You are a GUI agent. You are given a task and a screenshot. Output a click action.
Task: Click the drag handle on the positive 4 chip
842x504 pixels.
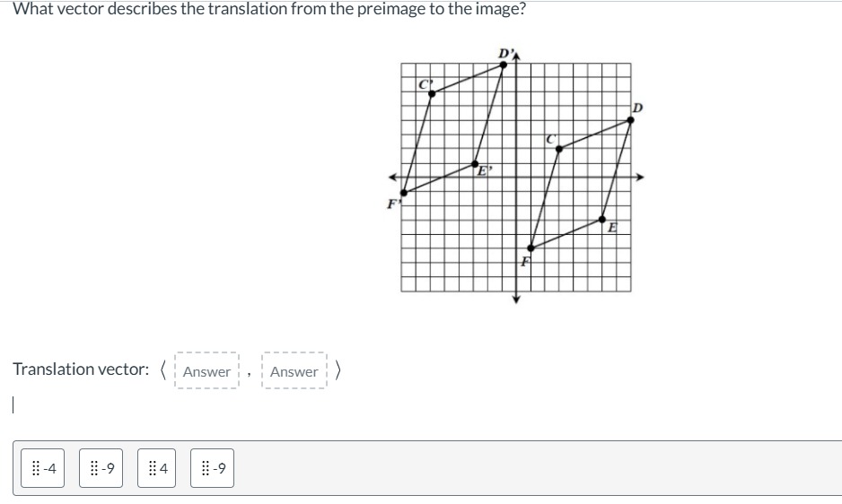pos(153,468)
